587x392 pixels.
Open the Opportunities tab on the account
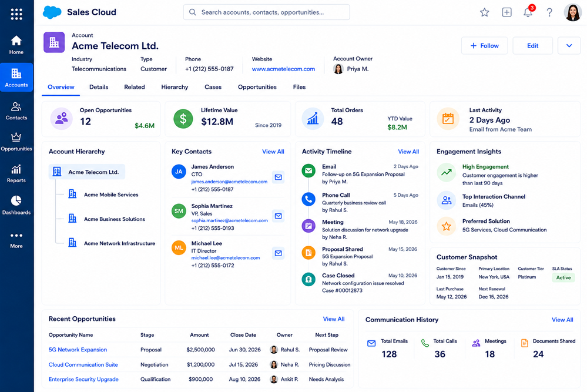point(257,87)
